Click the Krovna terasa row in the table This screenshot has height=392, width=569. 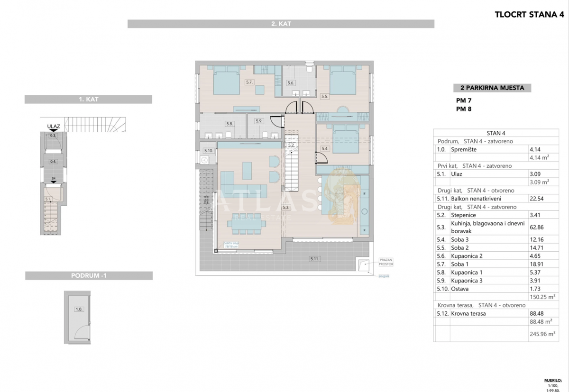tap(496, 313)
